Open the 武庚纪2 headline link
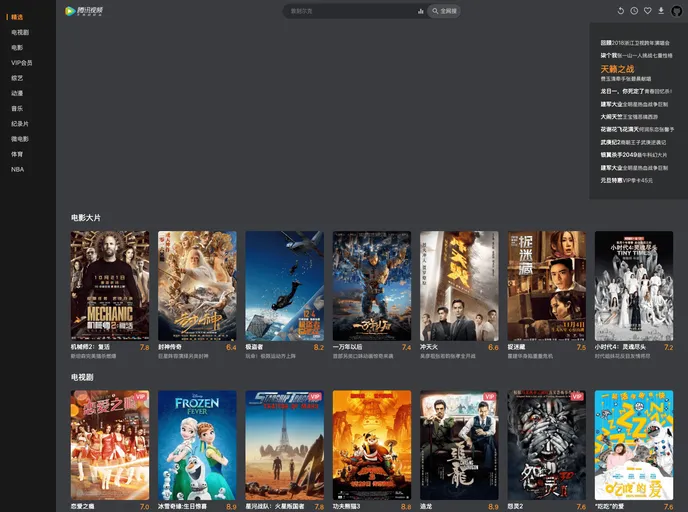688x512 pixels. (x=633, y=142)
